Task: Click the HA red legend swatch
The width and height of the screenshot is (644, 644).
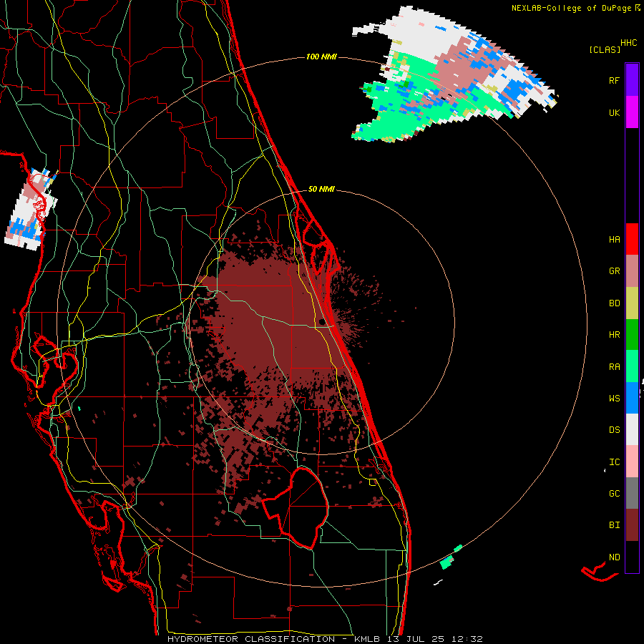Action: 632,239
